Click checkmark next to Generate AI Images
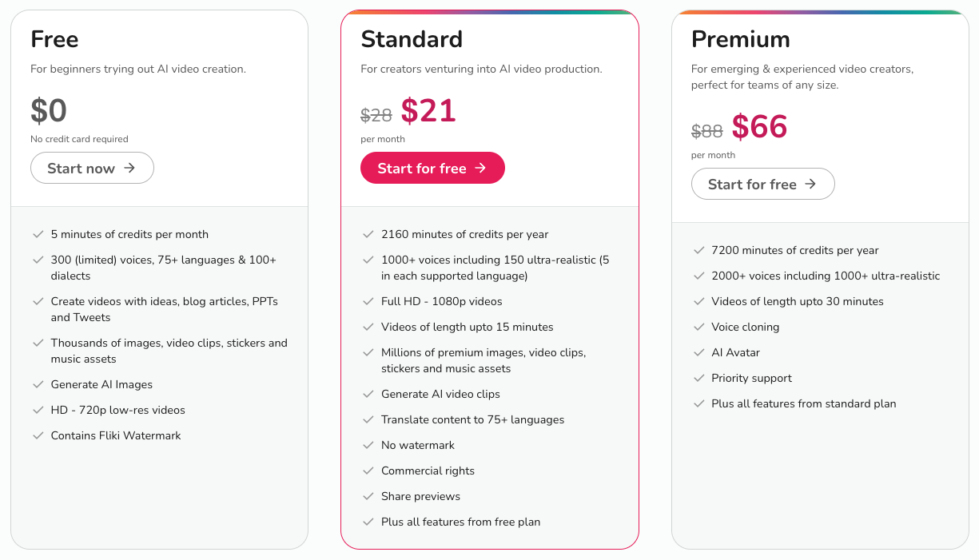The image size is (979, 560). pos(38,384)
